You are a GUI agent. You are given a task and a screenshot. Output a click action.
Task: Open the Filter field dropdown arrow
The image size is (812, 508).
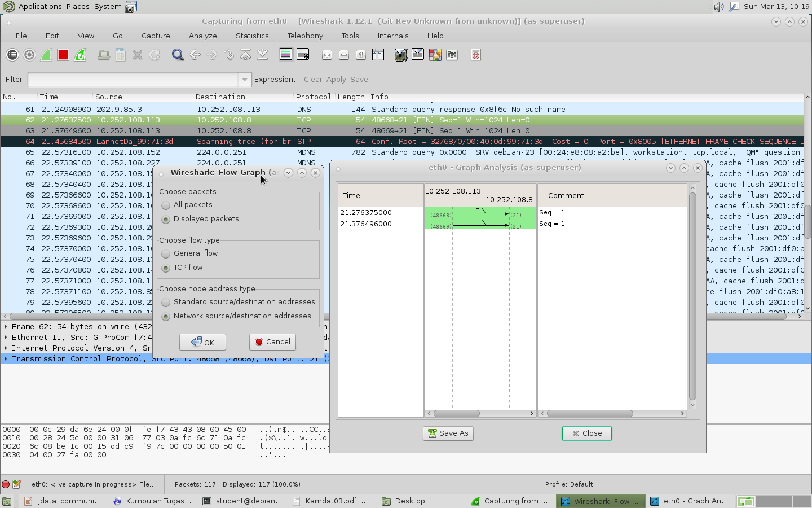pos(244,80)
